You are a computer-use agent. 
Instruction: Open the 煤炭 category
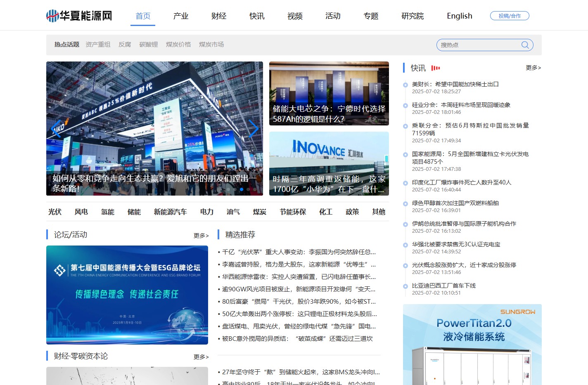pyautogui.click(x=260, y=212)
